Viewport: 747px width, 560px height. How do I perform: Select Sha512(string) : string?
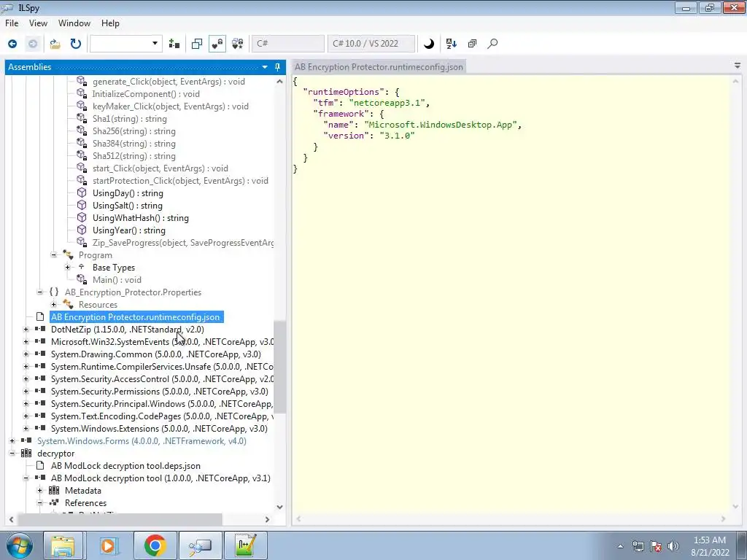pos(134,156)
